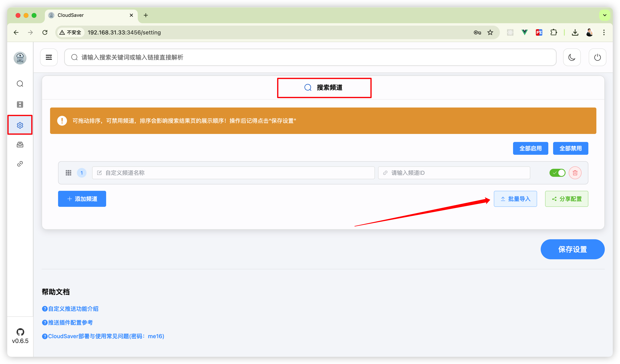
Task: Click the power logout icon
Action: tap(597, 57)
